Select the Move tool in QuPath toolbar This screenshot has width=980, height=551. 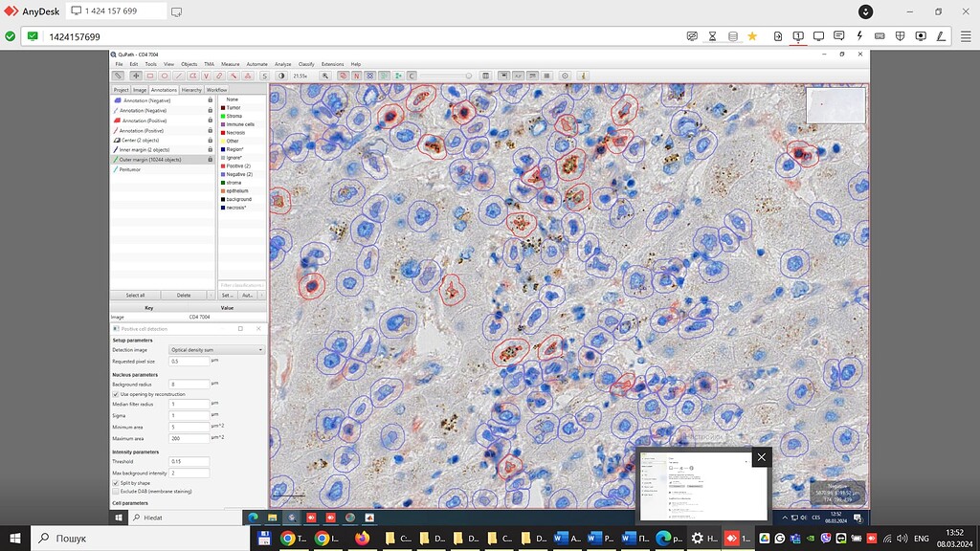coord(136,75)
